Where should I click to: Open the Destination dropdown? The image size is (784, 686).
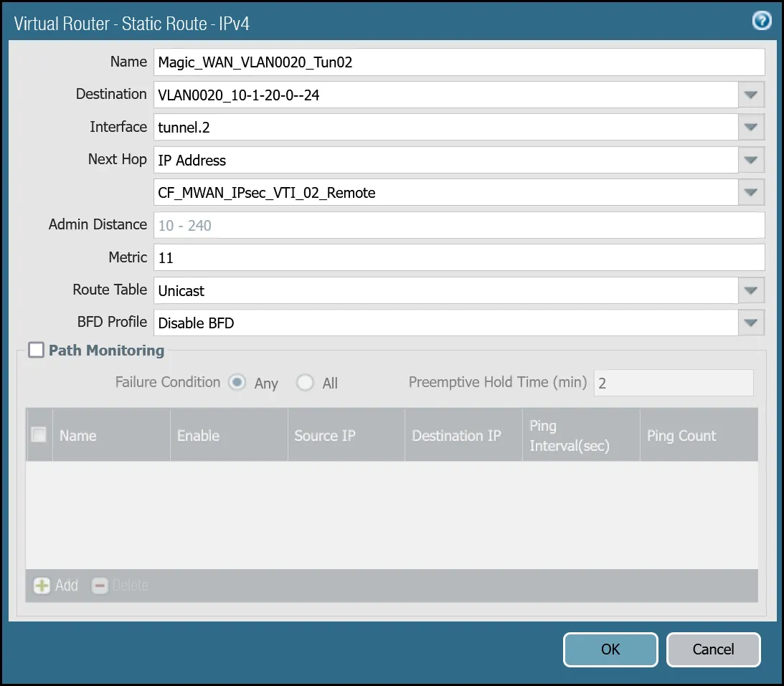tap(751, 95)
